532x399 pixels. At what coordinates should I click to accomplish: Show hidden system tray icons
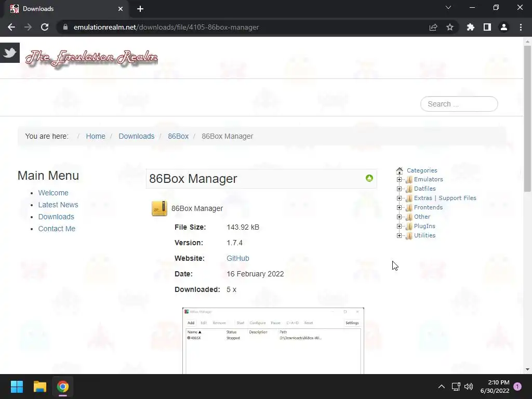pos(442,387)
